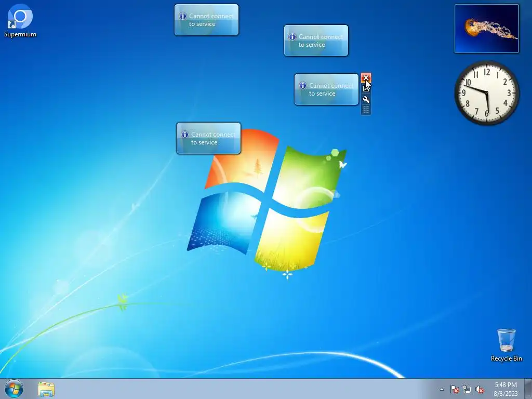Screen dimensions: 532x399
Task: Open the Start menu orb
Action: click(14, 389)
